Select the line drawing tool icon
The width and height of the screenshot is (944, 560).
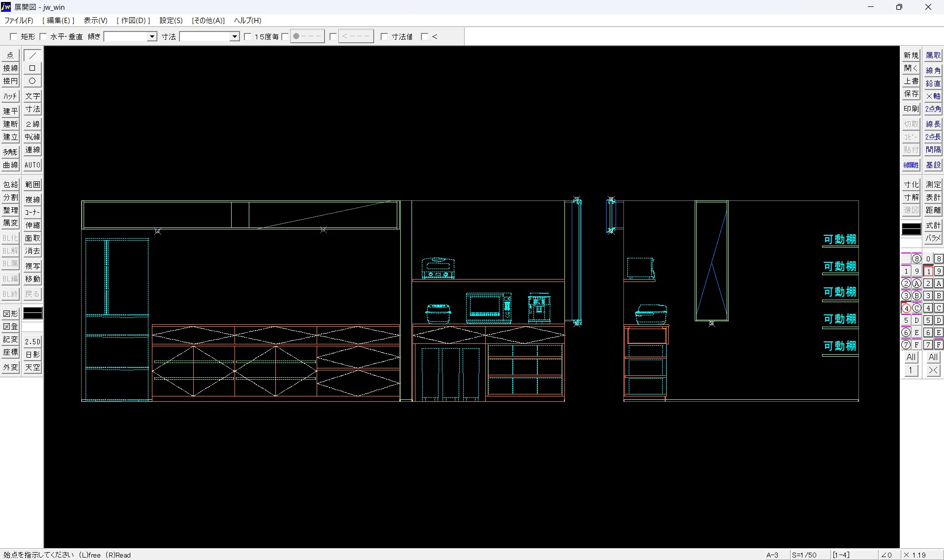pyautogui.click(x=32, y=56)
